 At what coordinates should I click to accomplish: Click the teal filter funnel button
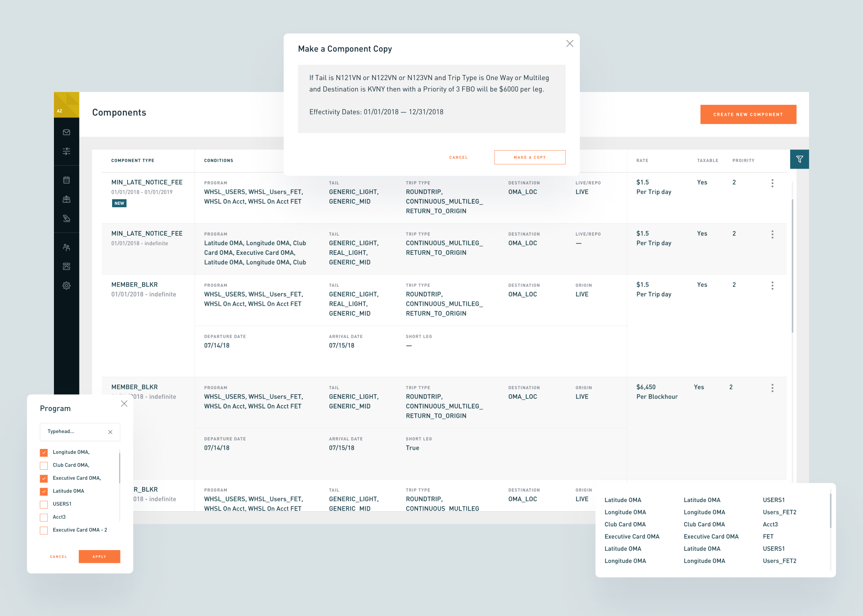point(799,159)
